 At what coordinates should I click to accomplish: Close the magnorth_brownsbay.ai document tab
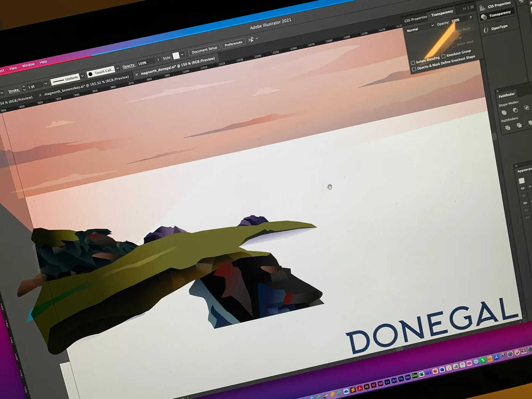pyautogui.click(x=40, y=95)
